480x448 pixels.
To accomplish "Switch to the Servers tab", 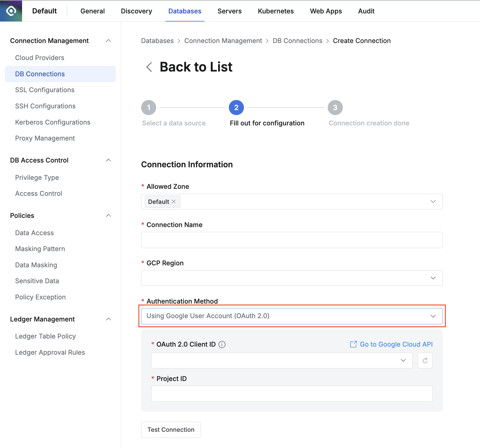I will click(229, 11).
